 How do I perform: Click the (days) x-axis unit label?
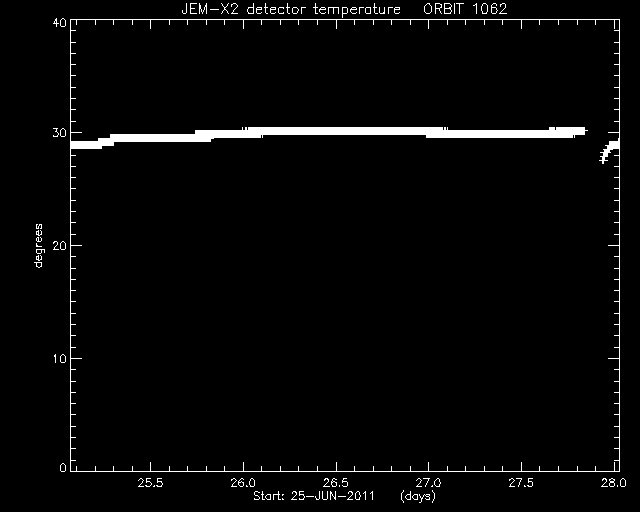(418, 496)
